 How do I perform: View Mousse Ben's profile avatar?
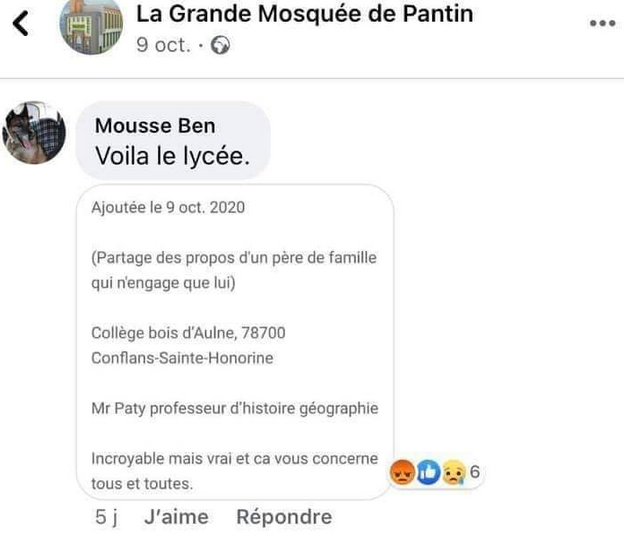pyautogui.click(x=35, y=132)
